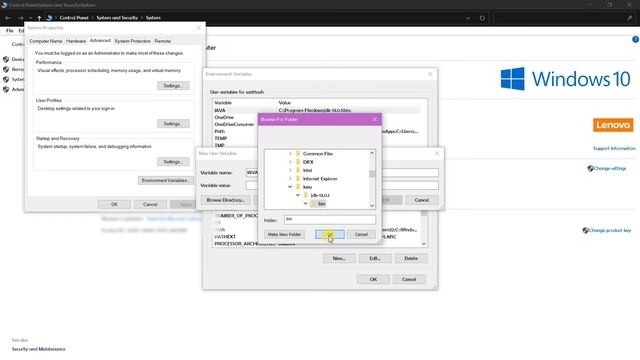This screenshot has height=360, width=640.
Task: Open Hardware tab in System Properties
Action: (x=76, y=41)
